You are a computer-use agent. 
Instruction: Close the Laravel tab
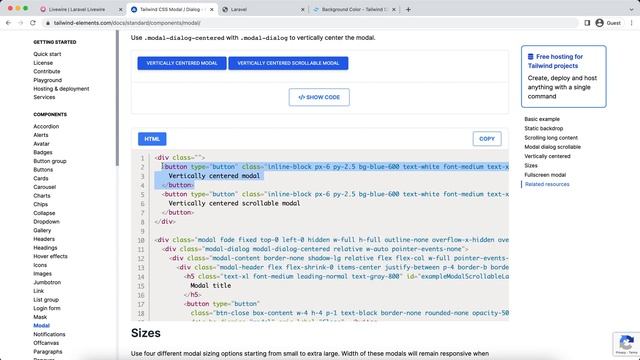[x=302, y=9]
